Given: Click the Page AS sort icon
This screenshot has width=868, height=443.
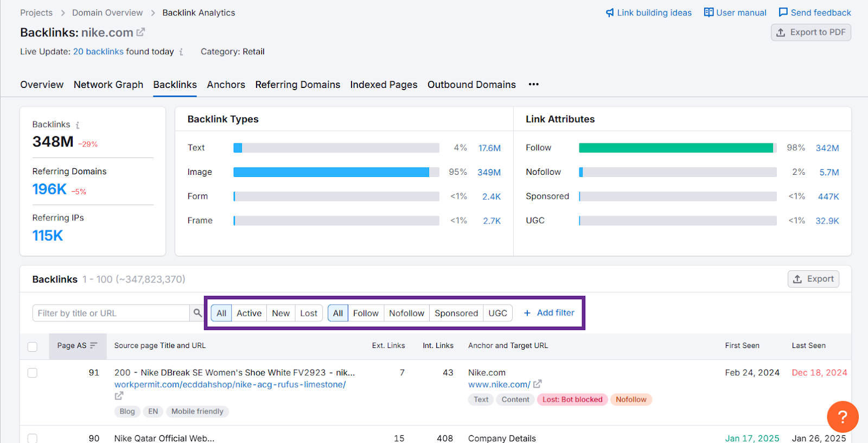Looking at the screenshot, I should [94, 345].
